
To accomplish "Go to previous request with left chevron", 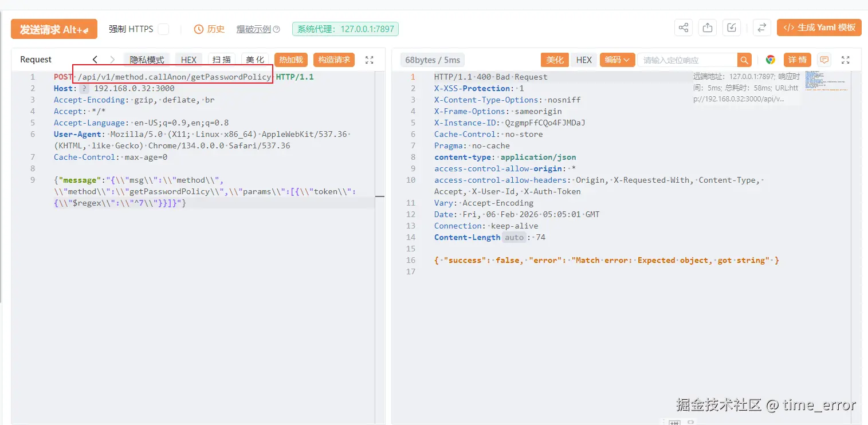I will [x=95, y=60].
